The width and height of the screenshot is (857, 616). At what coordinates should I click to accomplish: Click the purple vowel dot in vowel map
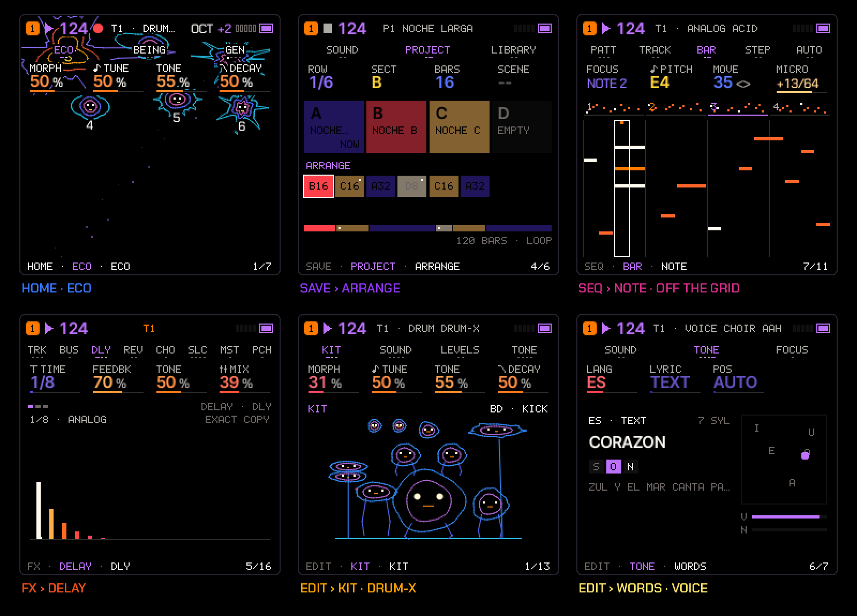(x=805, y=455)
